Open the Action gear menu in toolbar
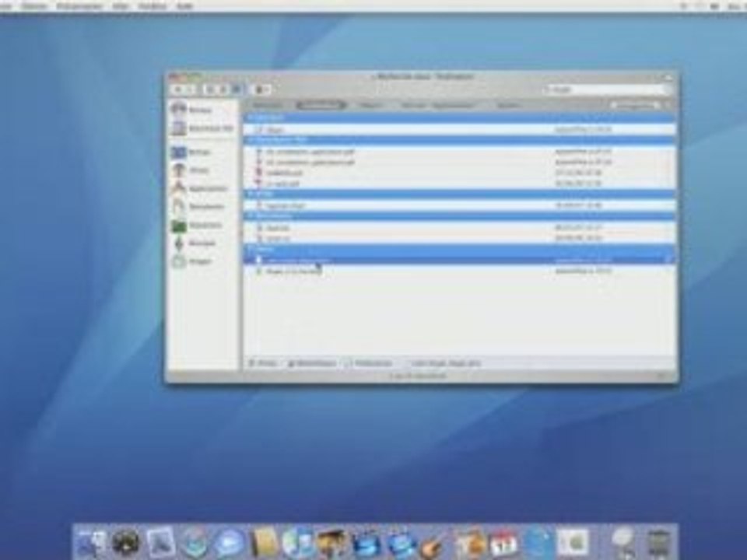The image size is (747, 560). 261,89
